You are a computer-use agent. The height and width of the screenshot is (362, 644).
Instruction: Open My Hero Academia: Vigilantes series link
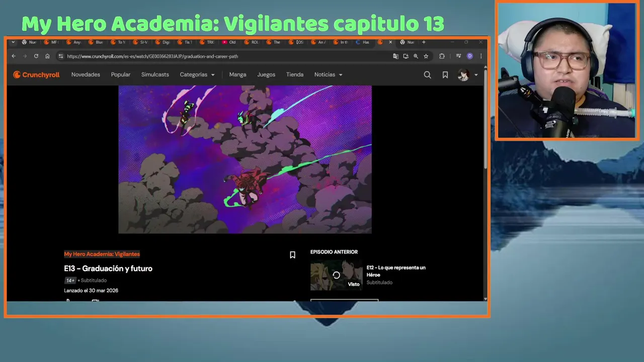pyautogui.click(x=102, y=254)
